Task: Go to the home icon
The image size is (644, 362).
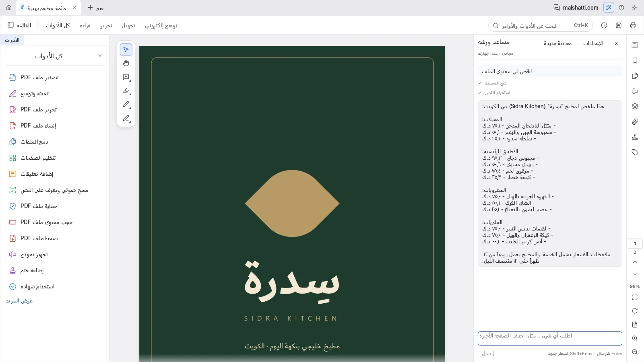Action: tap(9, 8)
